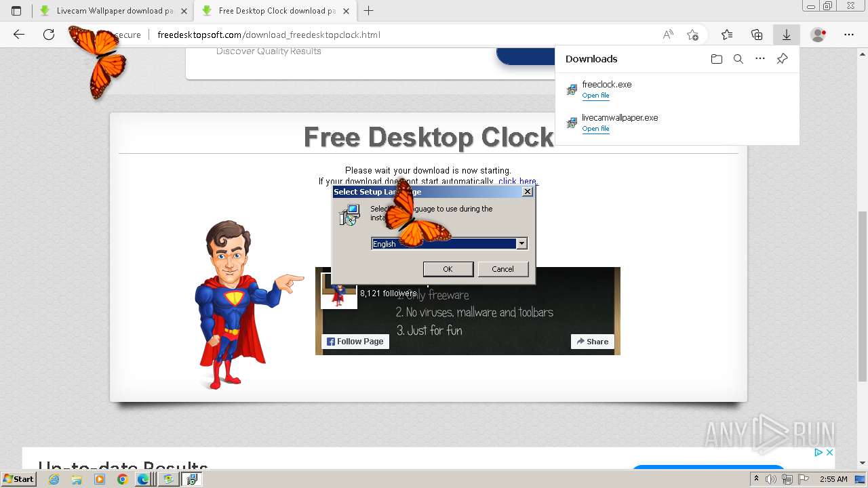Open Edge Settings and more menu
Viewport: 868px width, 488px height.
tap(849, 35)
